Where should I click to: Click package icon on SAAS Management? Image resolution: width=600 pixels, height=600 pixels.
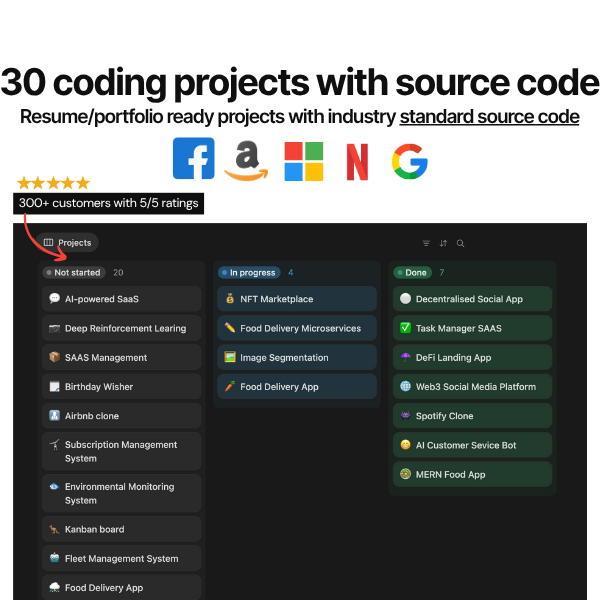[x=54, y=357]
